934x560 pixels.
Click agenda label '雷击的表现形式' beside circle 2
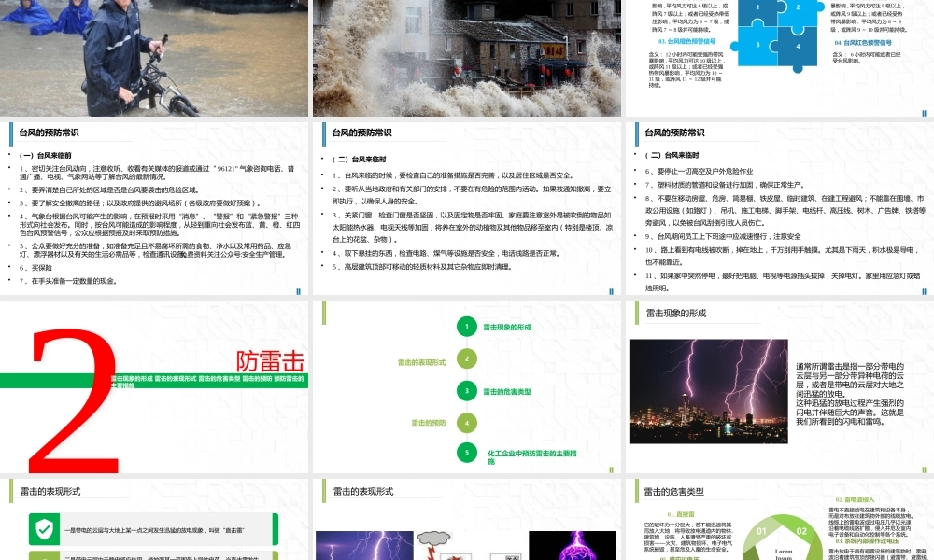click(422, 362)
